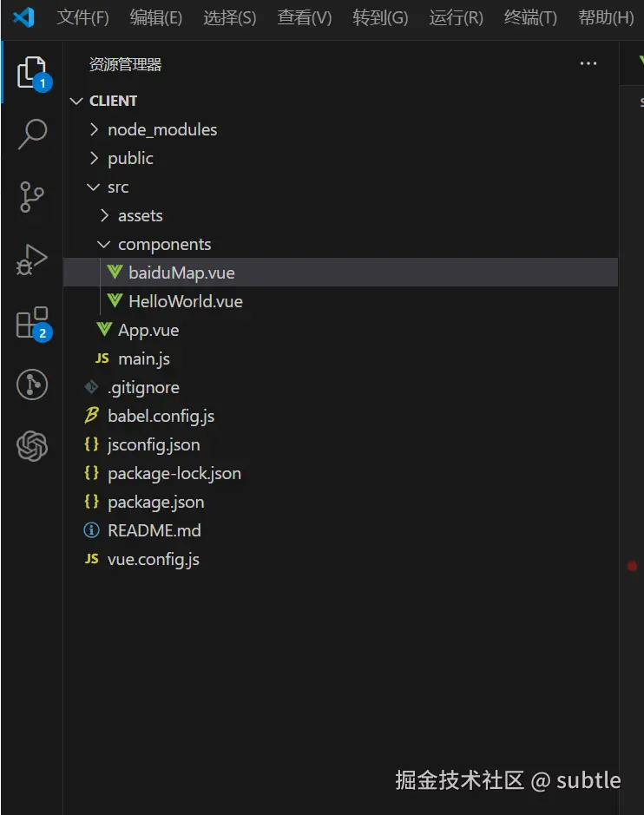Open the vue.config.js file
The width and height of the screenshot is (644, 815).
click(x=153, y=559)
